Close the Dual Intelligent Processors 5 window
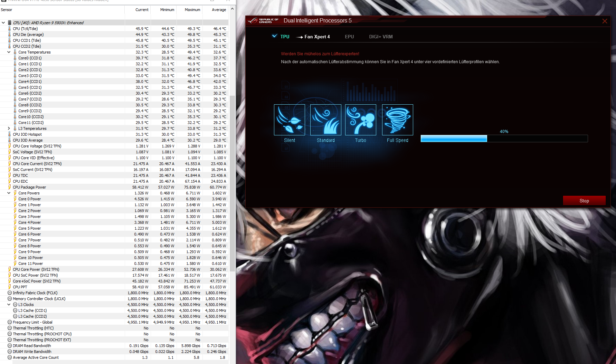This screenshot has width=616, height=364. point(605,21)
